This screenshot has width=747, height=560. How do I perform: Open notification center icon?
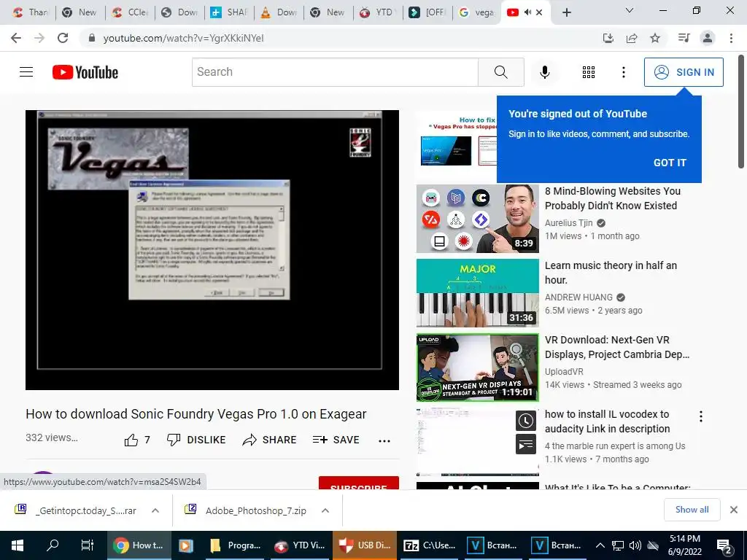(724, 545)
